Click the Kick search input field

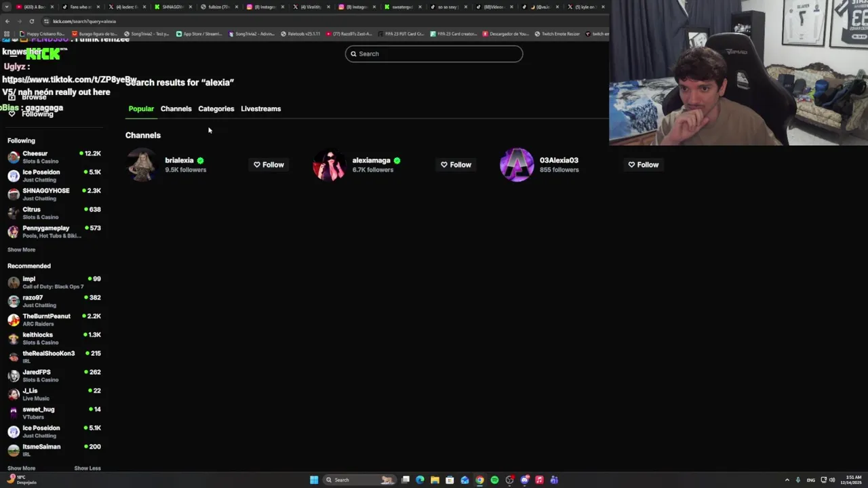click(434, 54)
